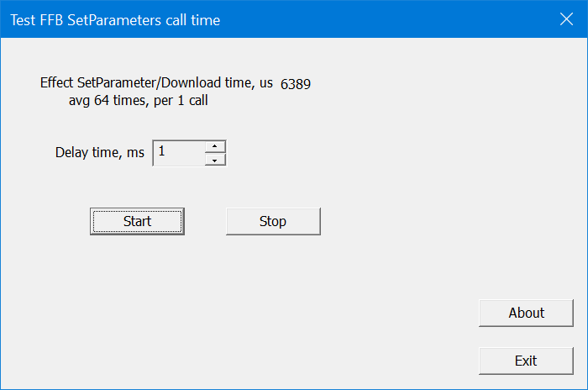Click the Start button
This screenshot has height=390, width=588.
click(137, 221)
